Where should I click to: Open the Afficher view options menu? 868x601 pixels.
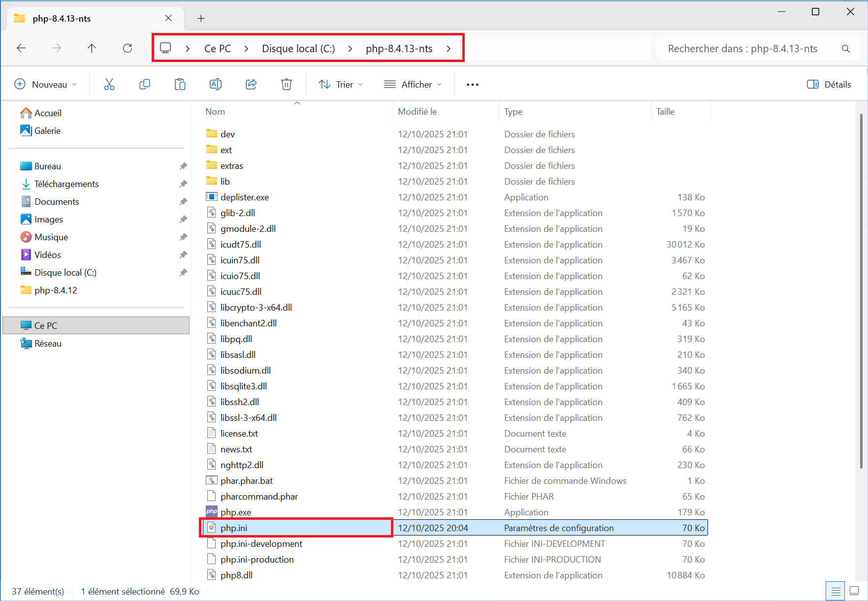click(x=413, y=85)
